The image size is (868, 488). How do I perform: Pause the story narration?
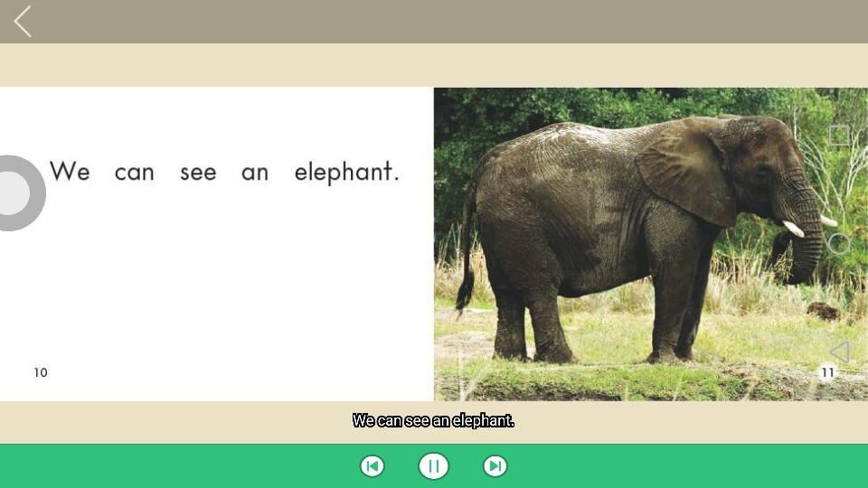tap(433, 466)
